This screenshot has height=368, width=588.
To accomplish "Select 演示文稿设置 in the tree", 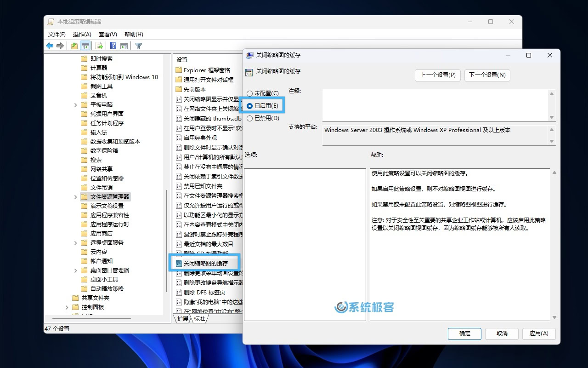I will (x=107, y=206).
